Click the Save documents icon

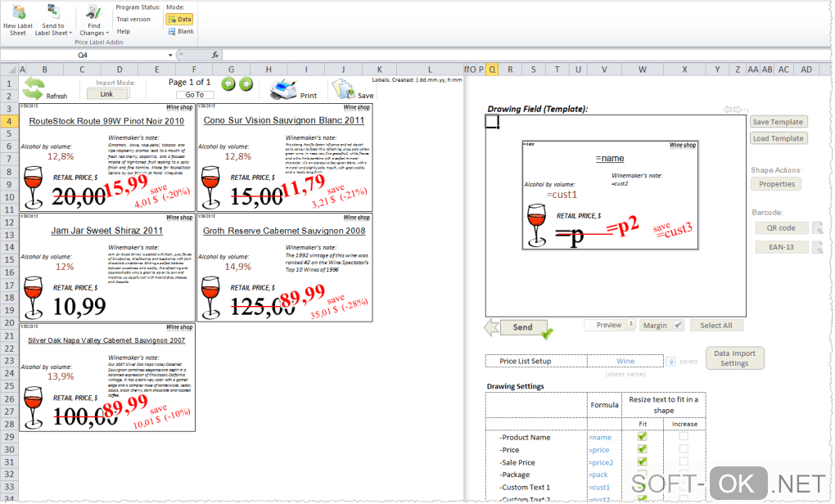[x=343, y=89]
